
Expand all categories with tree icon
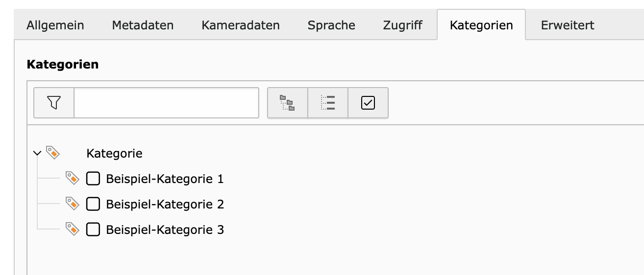(x=287, y=103)
